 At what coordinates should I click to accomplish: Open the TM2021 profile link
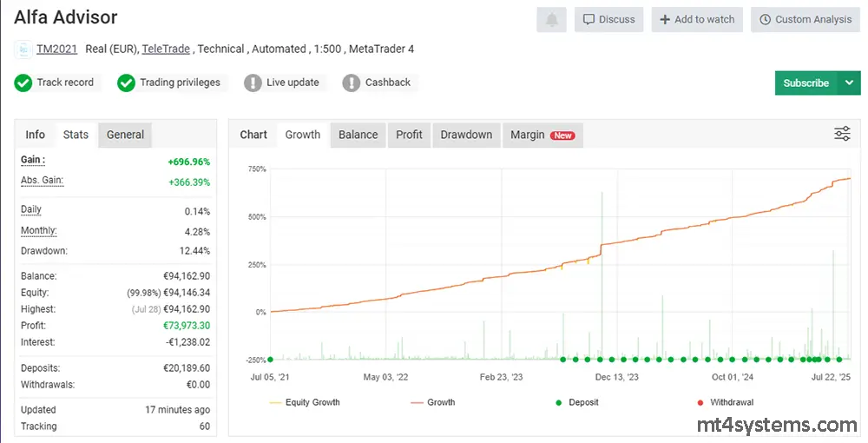pos(56,50)
